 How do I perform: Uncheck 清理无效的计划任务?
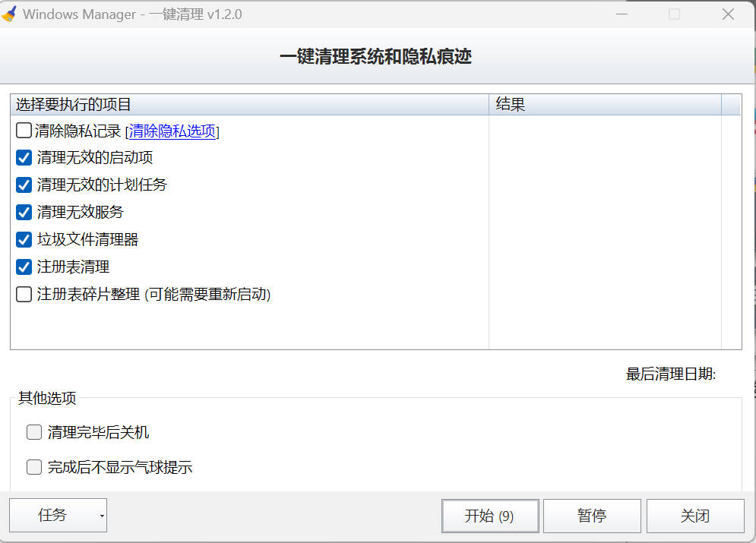point(24,185)
